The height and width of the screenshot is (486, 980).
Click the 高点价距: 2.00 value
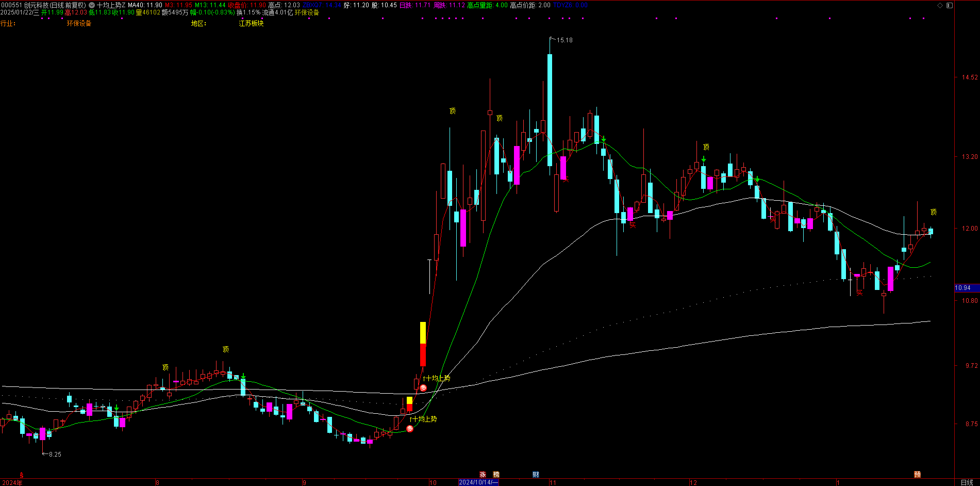tap(530, 5)
